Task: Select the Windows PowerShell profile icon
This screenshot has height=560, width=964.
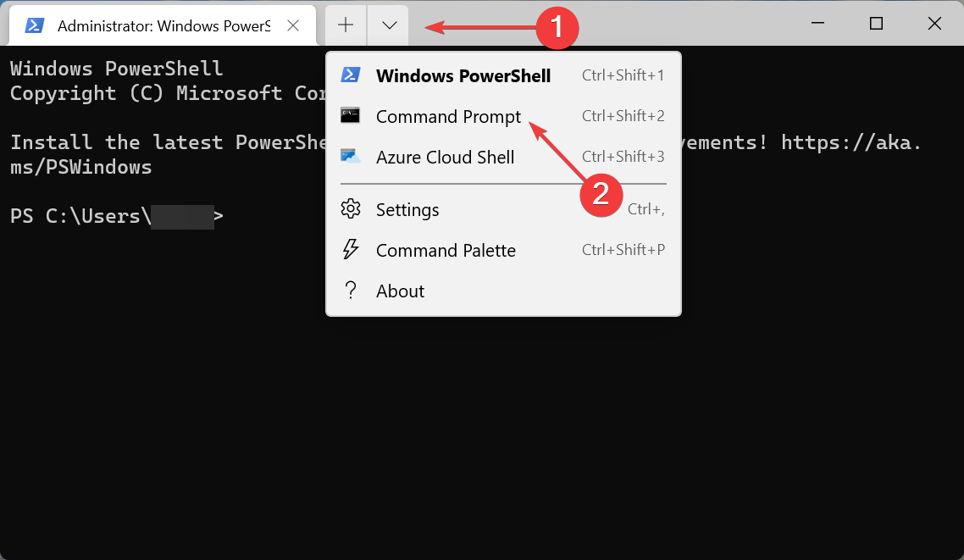Action: point(352,75)
